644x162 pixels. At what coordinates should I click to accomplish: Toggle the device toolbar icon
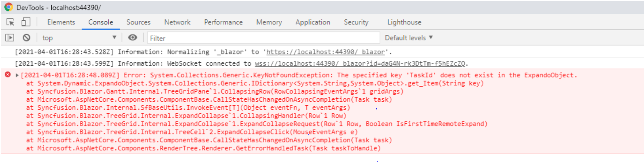(x=25, y=22)
